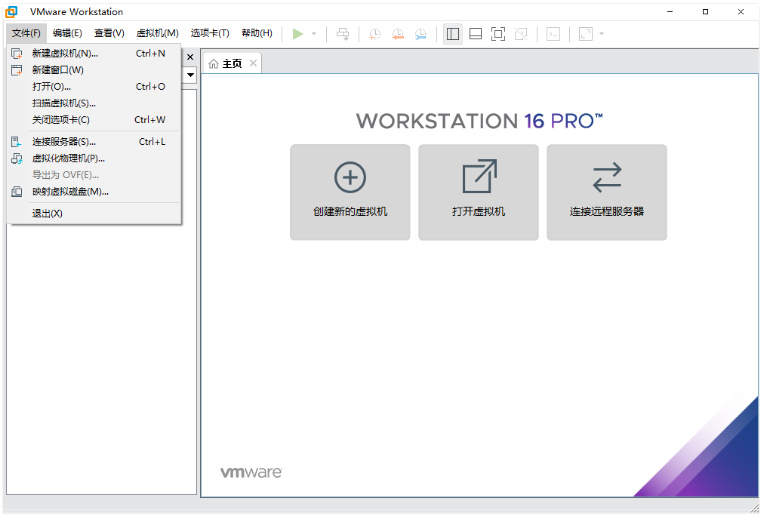
Task: Click the 打开虚拟机 button
Action: point(479,192)
